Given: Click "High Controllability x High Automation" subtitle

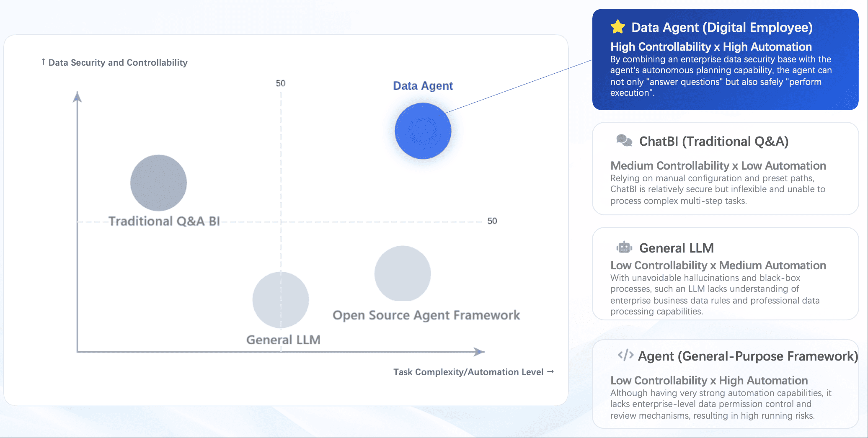Looking at the screenshot, I should [x=711, y=46].
